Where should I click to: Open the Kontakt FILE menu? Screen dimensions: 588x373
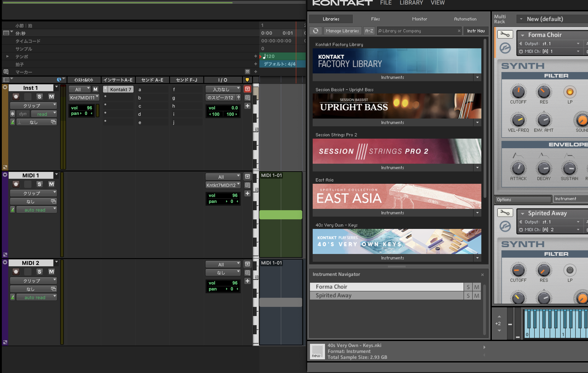[386, 3]
